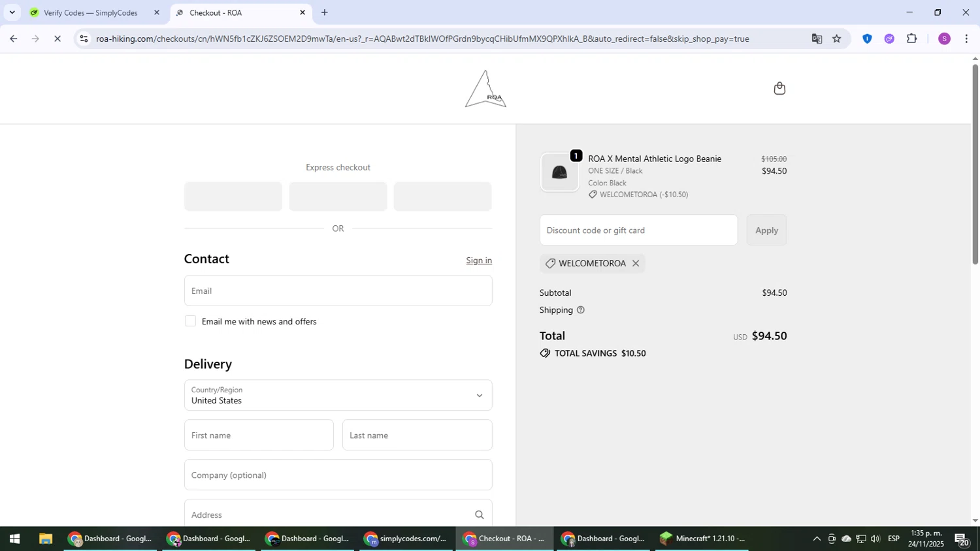
Task: Open File Explorer from taskbar
Action: (45, 539)
